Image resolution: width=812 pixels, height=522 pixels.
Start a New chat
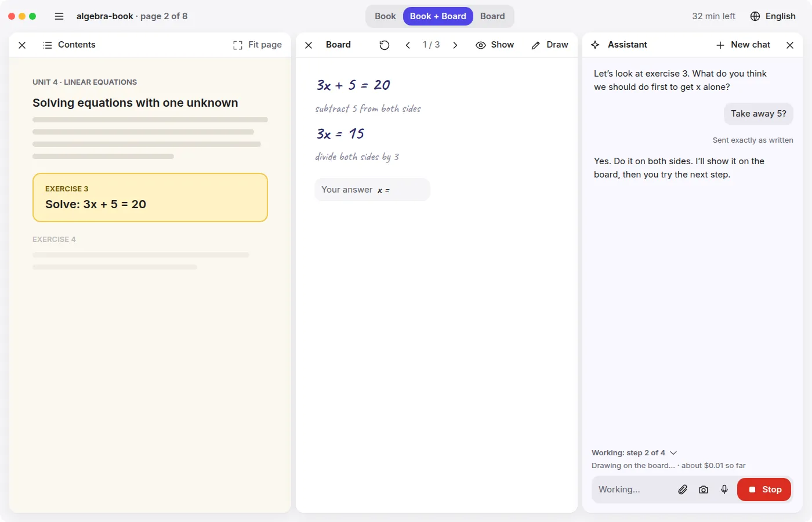pyautogui.click(x=744, y=45)
